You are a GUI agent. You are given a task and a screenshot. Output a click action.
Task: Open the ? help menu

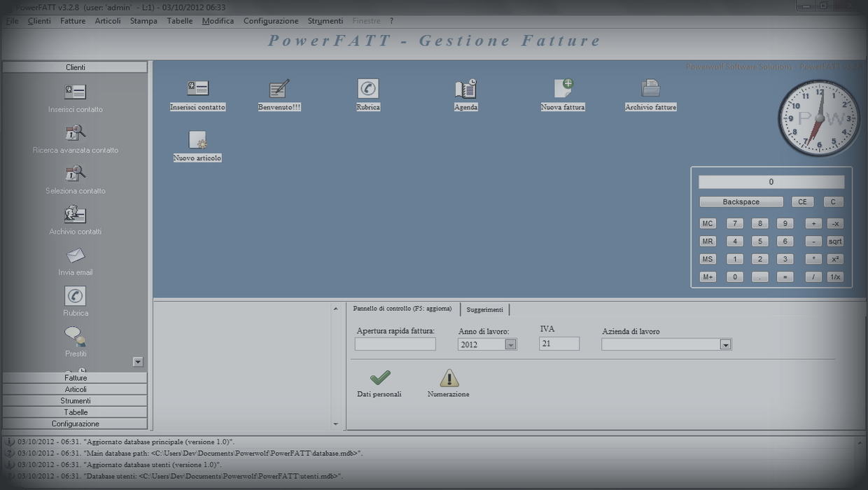pyautogui.click(x=391, y=21)
